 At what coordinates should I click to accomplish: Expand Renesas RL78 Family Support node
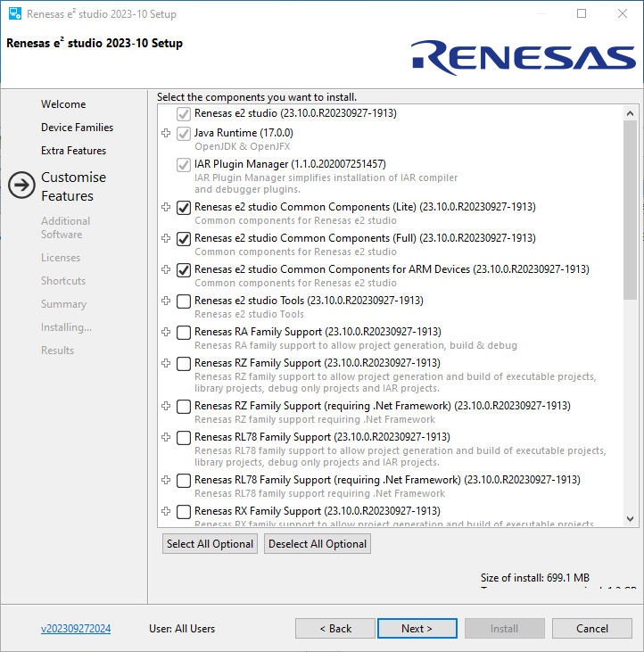click(165, 437)
